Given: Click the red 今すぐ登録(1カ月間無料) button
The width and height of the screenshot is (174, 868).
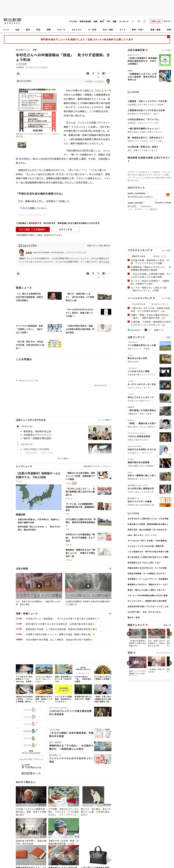Looking at the screenshot, I should pos(32,229).
